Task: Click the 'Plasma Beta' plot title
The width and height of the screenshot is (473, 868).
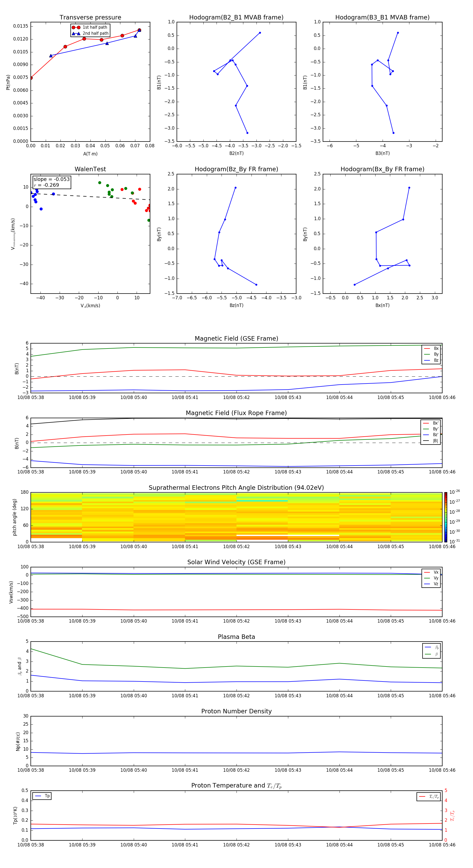Action: (236, 637)
